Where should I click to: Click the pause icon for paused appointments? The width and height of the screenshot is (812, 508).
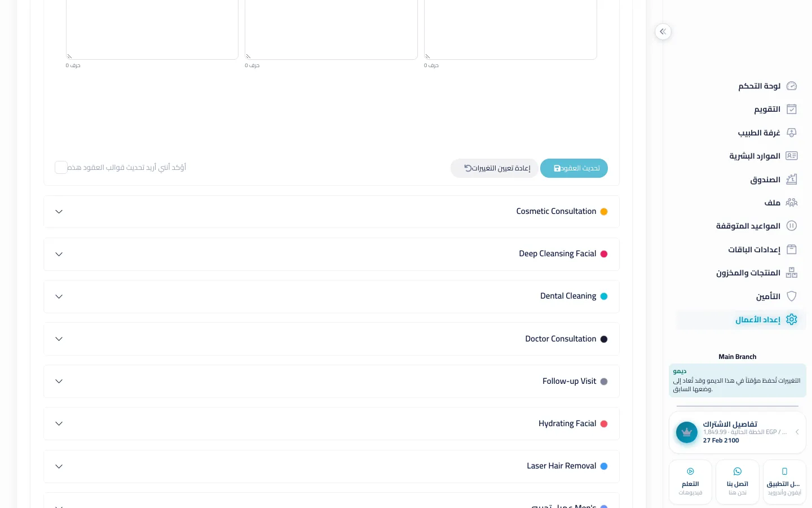click(x=792, y=226)
